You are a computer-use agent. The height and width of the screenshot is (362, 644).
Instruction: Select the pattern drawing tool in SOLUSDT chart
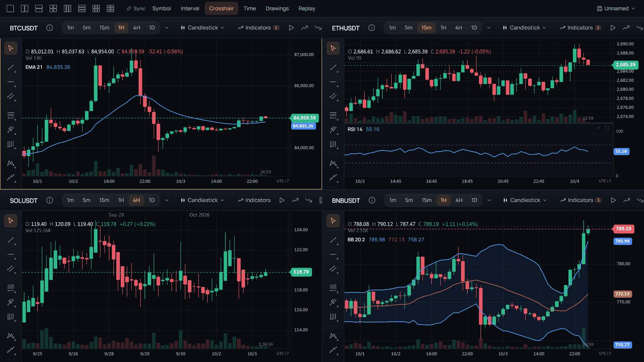(11, 335)
